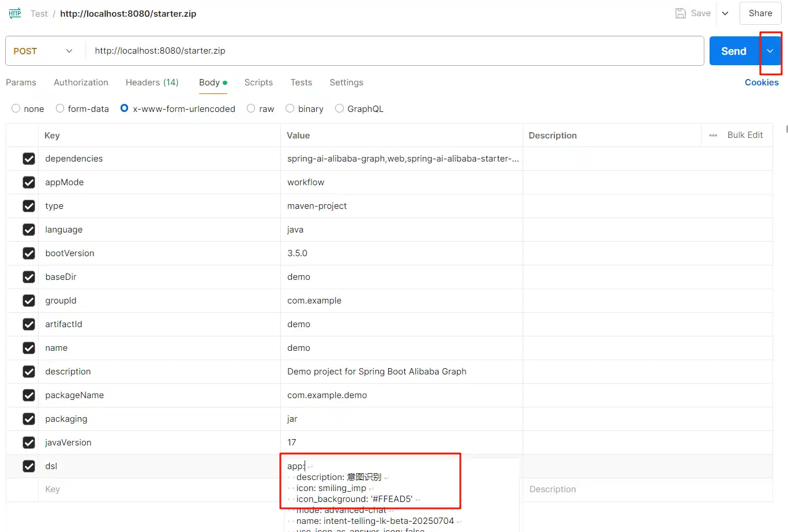Click the HTTP request type icon

tap(15, 13)
